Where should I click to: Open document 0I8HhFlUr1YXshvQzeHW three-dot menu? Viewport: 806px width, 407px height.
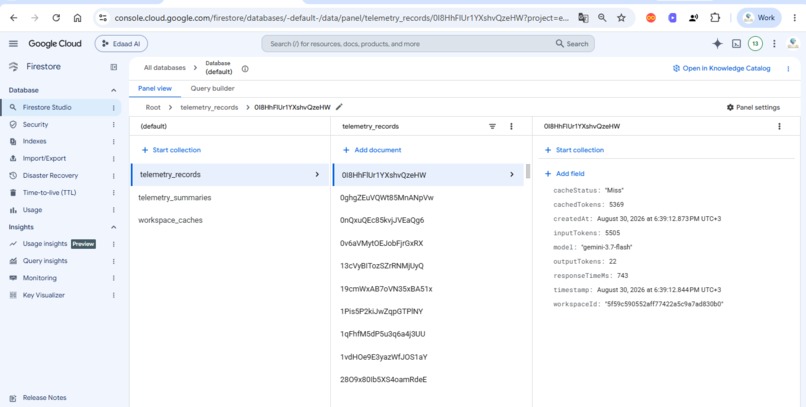click(x=779, y=126)
